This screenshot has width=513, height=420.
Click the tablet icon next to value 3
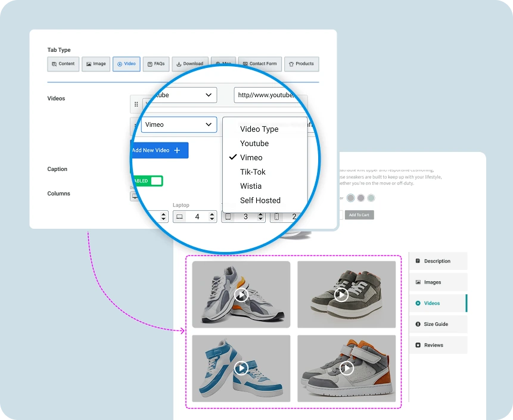point(228,217)
